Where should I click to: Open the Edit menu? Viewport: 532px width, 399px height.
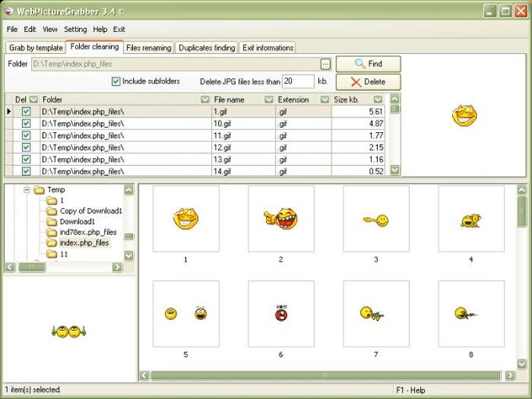coord(30,30)
